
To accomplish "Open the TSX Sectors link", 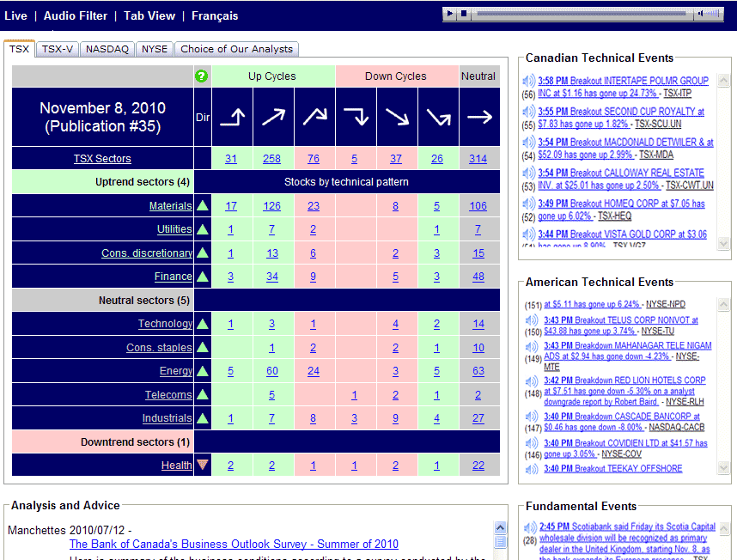I will tap(102, 159).
